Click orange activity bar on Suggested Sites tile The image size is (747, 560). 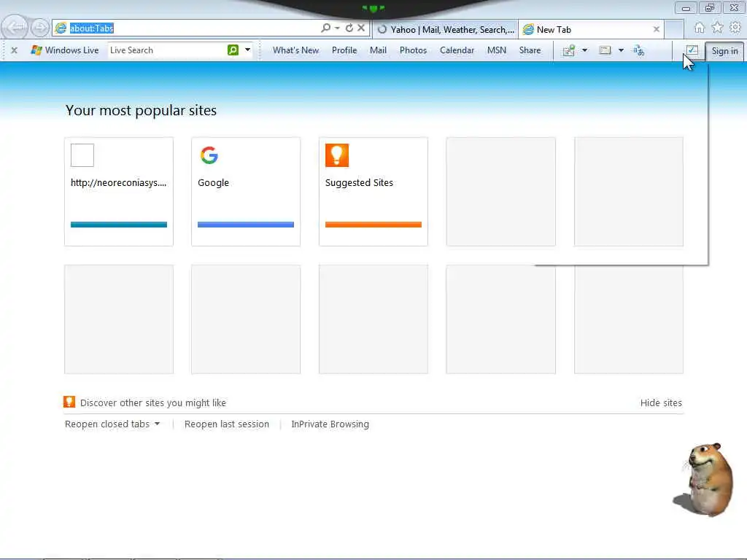click(x=373, y=225)
